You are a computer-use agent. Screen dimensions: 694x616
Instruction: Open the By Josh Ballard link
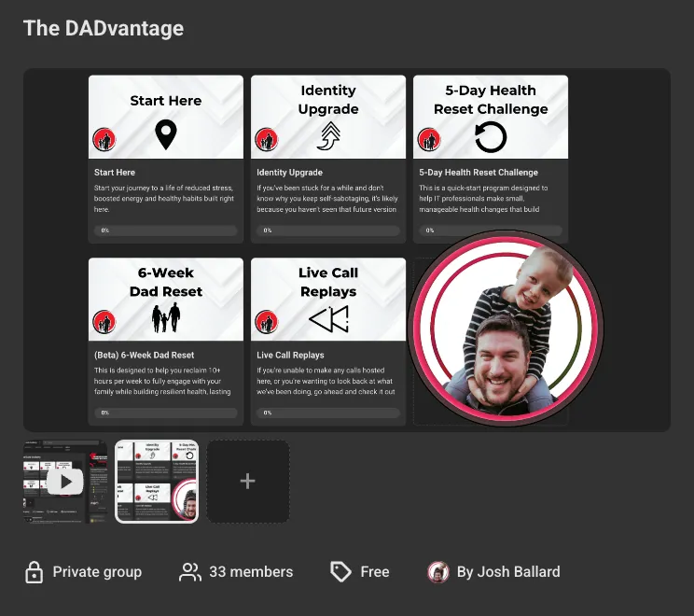pyautogui.click(x=508, y=572)
